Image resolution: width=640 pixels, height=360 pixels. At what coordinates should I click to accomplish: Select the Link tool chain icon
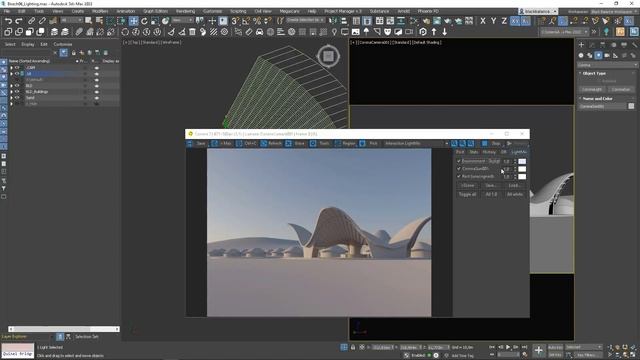(31, 21)
